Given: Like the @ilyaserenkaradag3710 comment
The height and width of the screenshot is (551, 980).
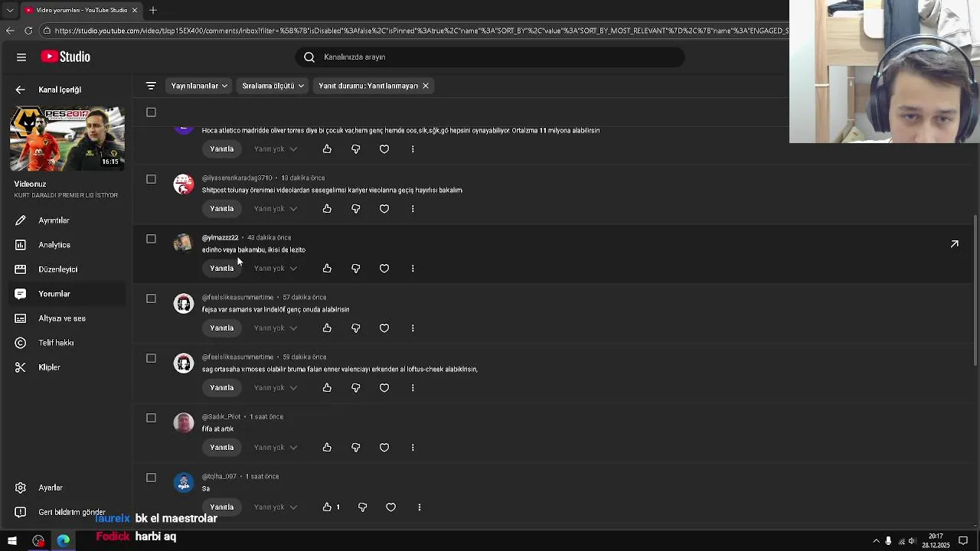Looking at the screenshot, I should [x=327, y=208].
